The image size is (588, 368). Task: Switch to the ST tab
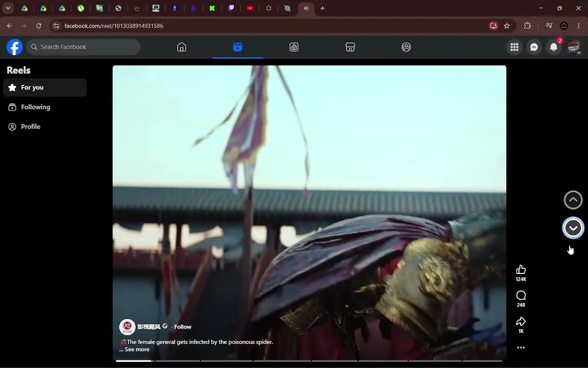point(100,8)
